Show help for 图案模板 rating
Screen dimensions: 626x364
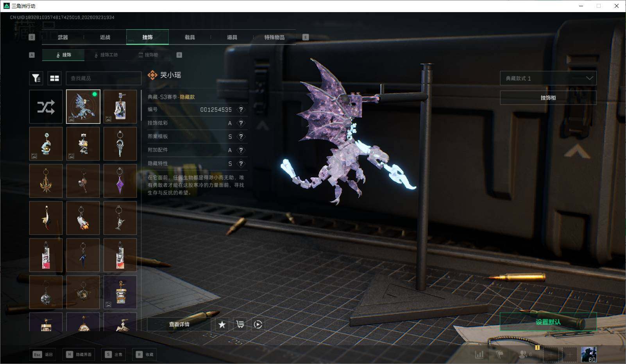click(x=241, y=136)
